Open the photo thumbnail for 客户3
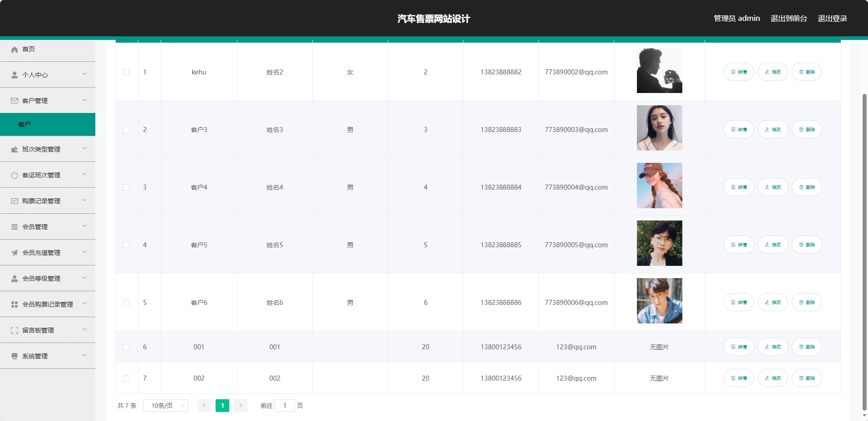 point(660,128)
